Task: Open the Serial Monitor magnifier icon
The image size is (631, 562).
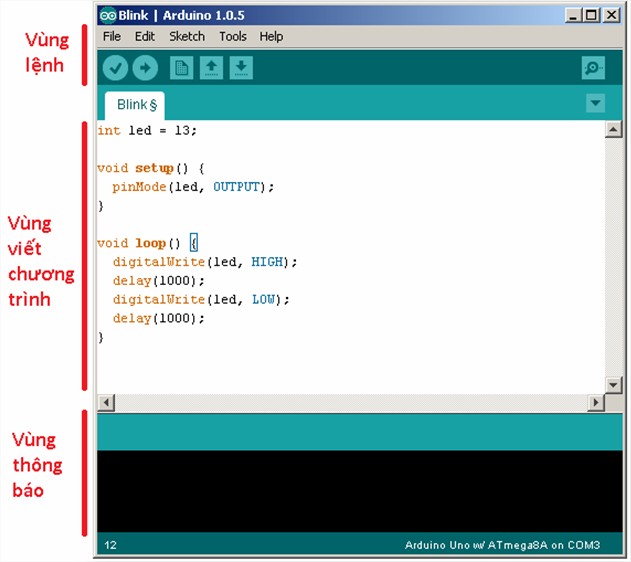Action: click(593, 68)
